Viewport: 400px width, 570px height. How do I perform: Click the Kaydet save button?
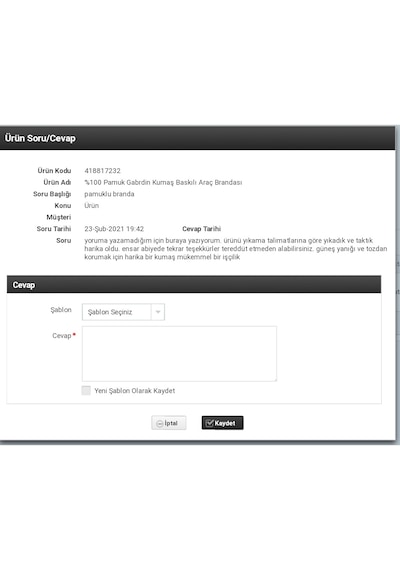pos(223,423)
